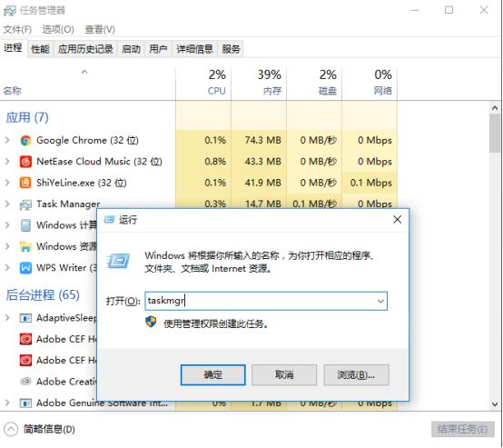Click the 74.3 MB memory cell of Chrome
This screenshot has width=503, height=448.
click(259, 140)
